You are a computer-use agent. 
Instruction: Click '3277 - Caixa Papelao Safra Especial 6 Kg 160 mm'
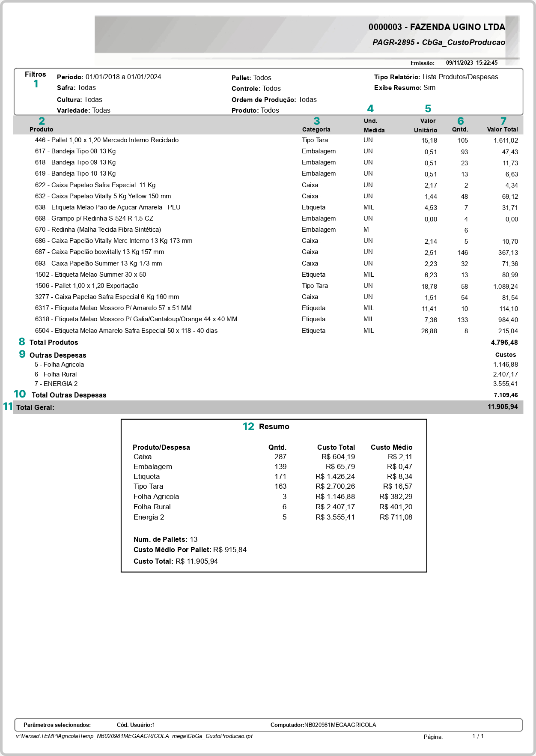107,297
